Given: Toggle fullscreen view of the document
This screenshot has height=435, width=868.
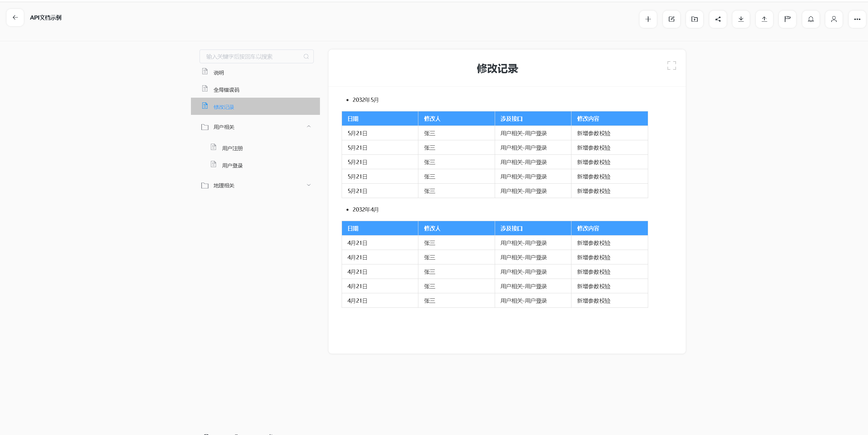Looking at the screenshot, I should [x=671, y=65].
